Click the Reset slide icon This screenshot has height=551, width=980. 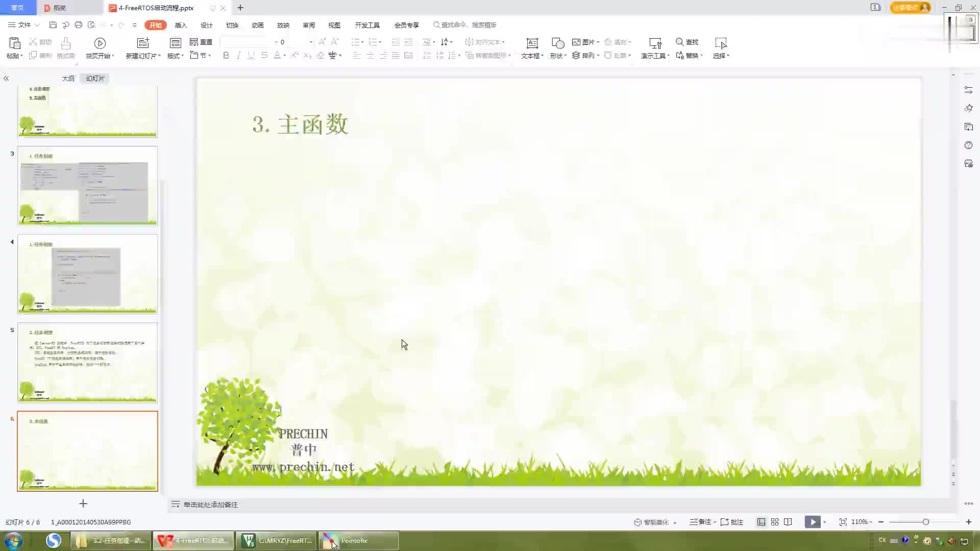194,42
